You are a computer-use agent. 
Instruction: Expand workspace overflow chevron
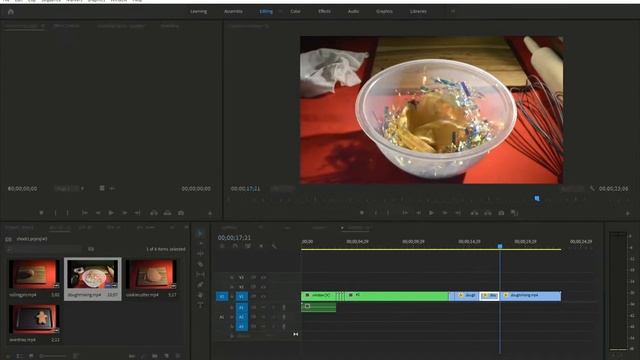pos(453,11)
